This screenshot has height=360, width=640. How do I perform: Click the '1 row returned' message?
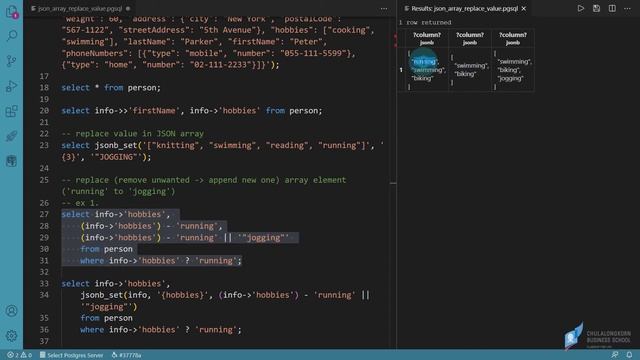pos(425,22)
